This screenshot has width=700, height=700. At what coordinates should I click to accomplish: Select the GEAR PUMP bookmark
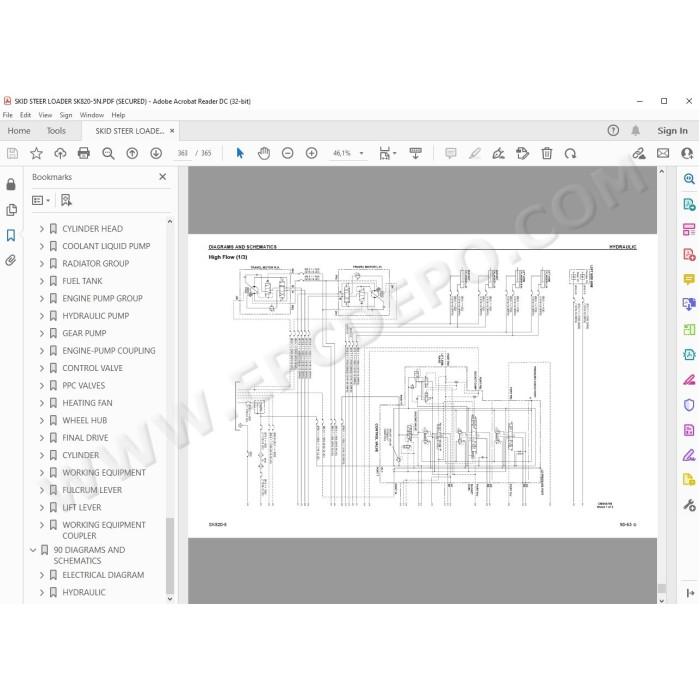(x=84, y=333)
